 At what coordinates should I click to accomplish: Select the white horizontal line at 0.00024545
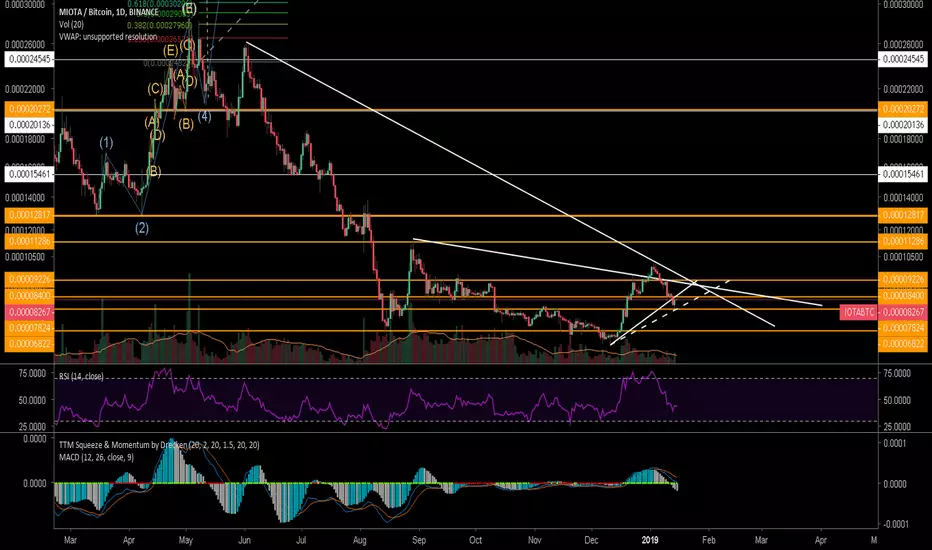[465, 59]
